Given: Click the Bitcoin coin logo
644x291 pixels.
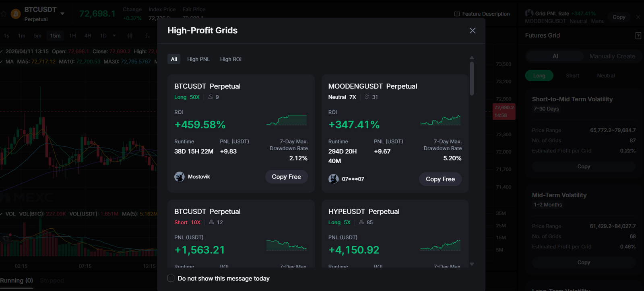Looking at the screenshot, I should (15, 14).
